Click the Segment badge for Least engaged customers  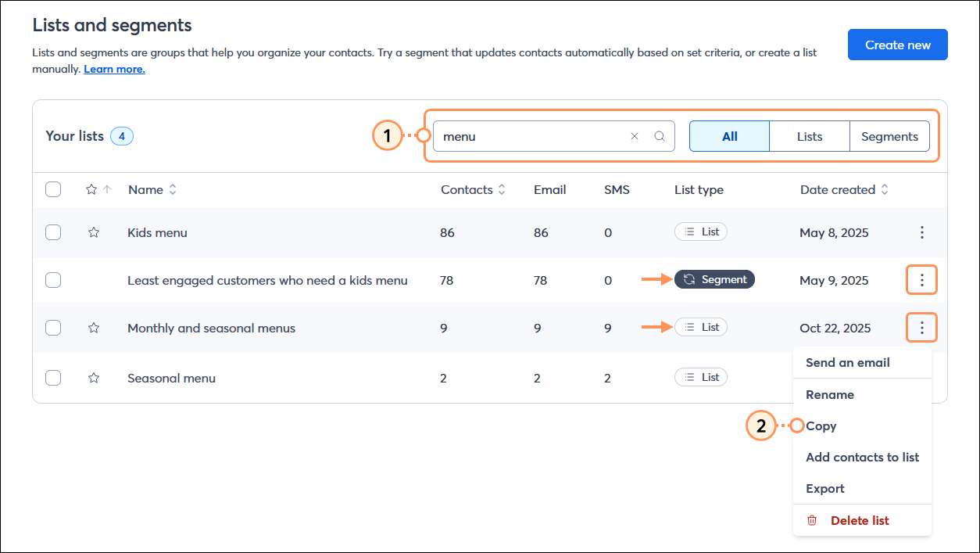click(x=714, y=279)
